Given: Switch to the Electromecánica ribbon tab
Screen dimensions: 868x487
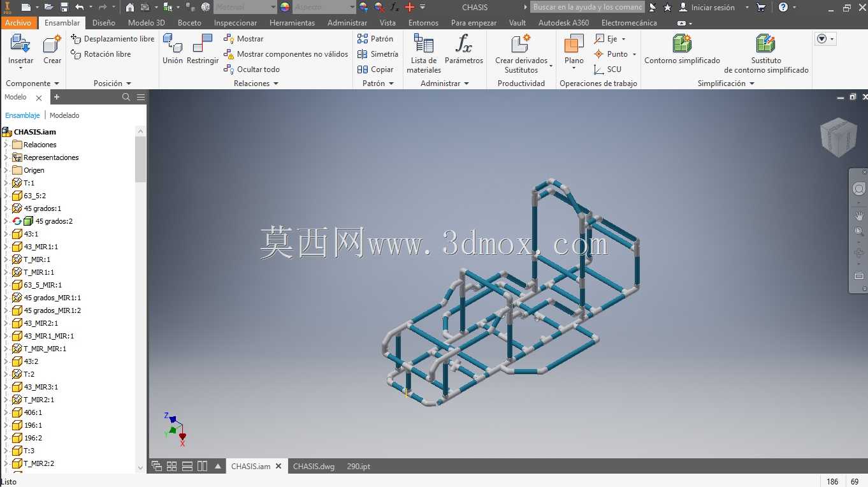Looking at the screenshot, I should pos(629,22).
